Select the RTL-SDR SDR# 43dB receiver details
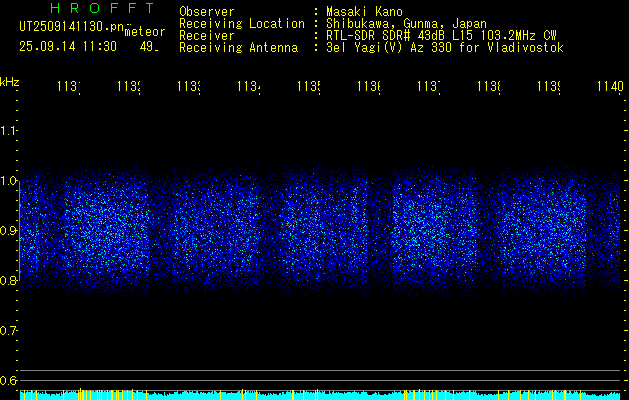The height and width of the screenshot is (400, 629). pos(441,36)
